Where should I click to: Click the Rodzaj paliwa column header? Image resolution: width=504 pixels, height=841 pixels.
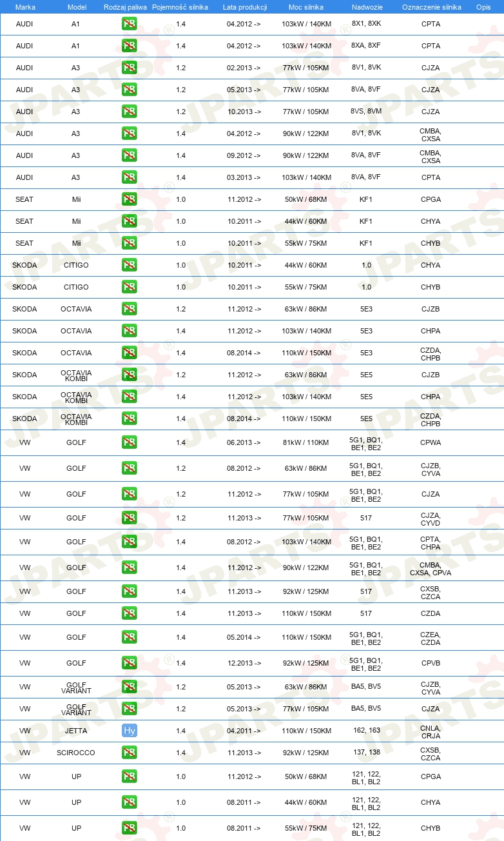pos(125,6)
